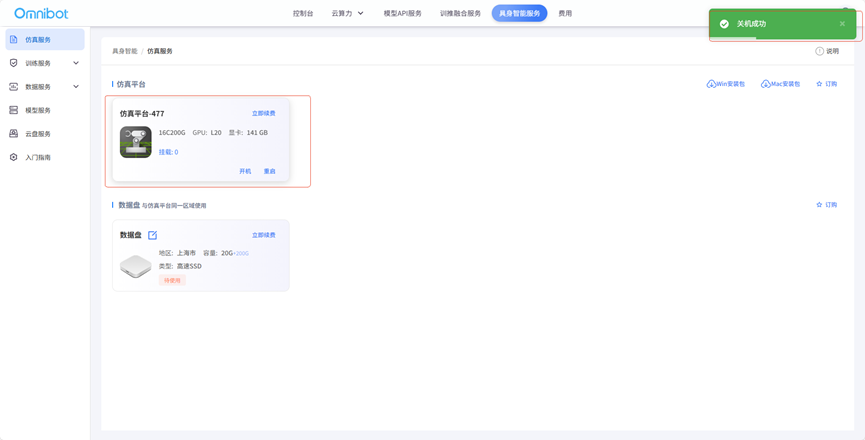This screenshot has width=865, height=440.
Task: Click the Win安装包 cloud download icon
Action: [711, 84]
